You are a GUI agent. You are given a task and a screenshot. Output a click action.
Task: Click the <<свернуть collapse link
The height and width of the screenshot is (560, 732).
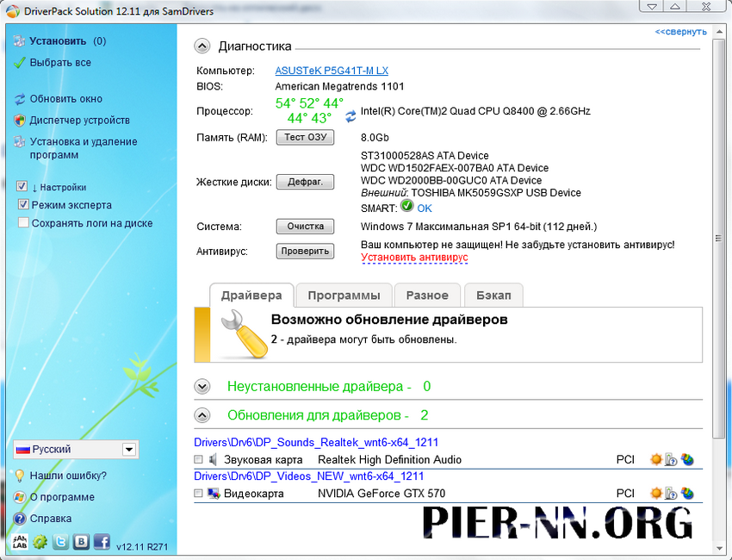pos(680,32)
